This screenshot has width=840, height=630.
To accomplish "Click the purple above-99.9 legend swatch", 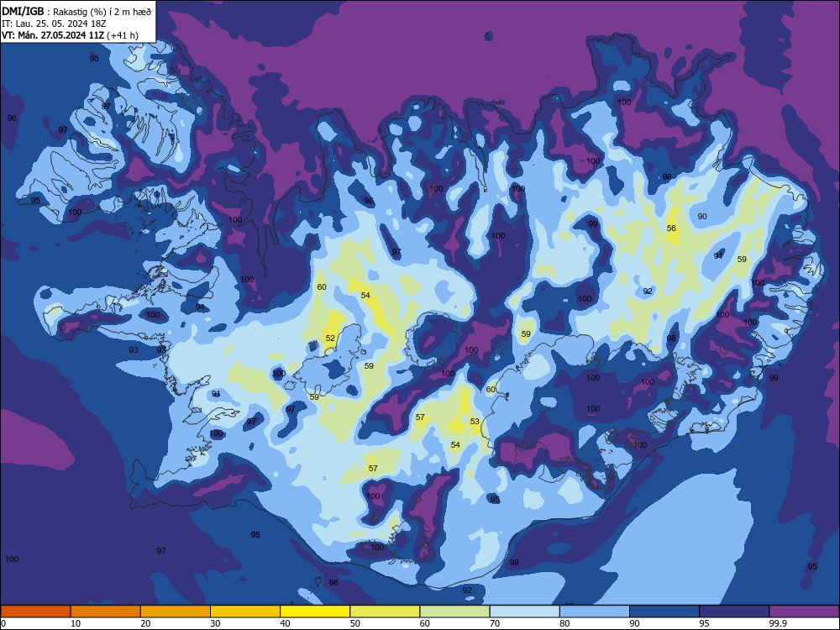I will coord(804,612).
